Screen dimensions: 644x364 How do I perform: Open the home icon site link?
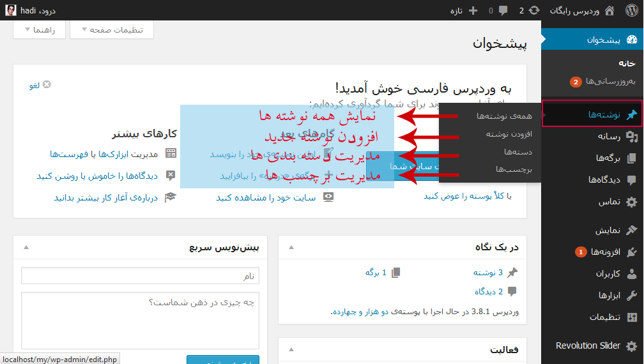pos(610,10)
